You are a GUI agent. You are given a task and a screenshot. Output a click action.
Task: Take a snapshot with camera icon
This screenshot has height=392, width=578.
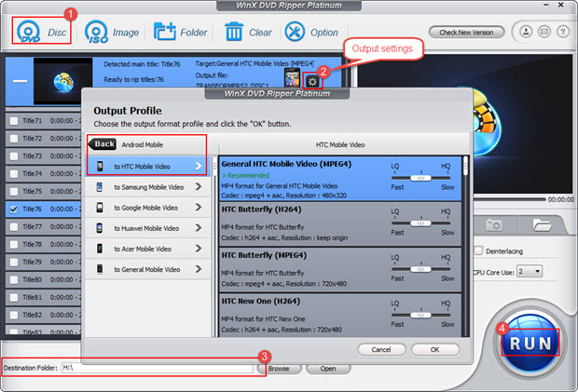click(x=493, y=224)
